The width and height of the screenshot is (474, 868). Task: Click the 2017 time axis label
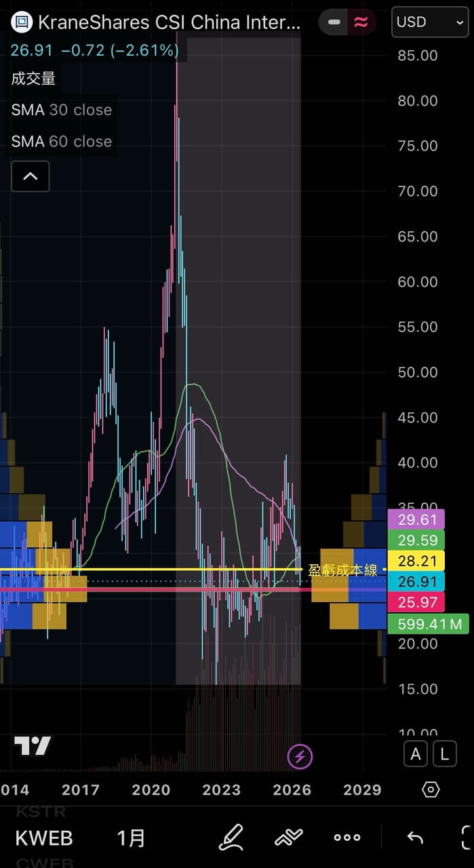click(80, 789)
